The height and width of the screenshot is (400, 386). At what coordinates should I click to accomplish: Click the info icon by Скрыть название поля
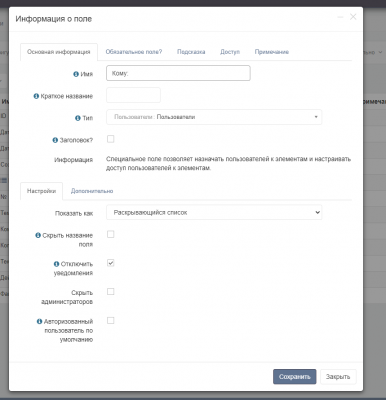(38, 235)
